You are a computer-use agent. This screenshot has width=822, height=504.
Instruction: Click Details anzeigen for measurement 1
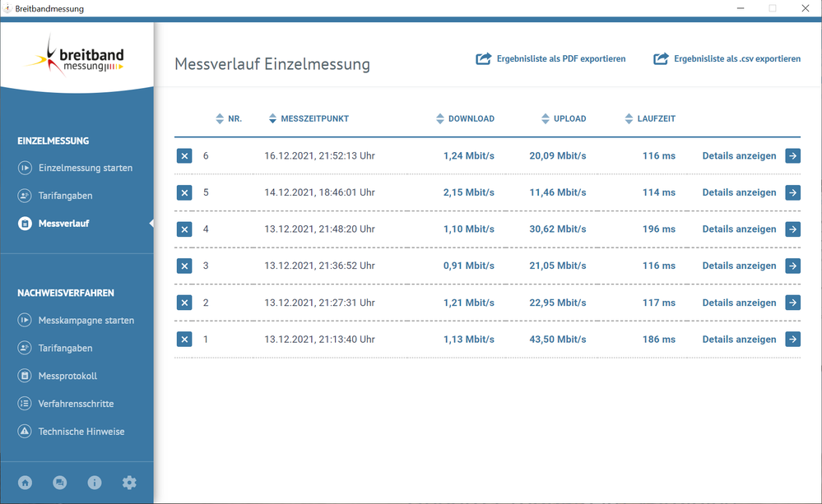point(739,339)
